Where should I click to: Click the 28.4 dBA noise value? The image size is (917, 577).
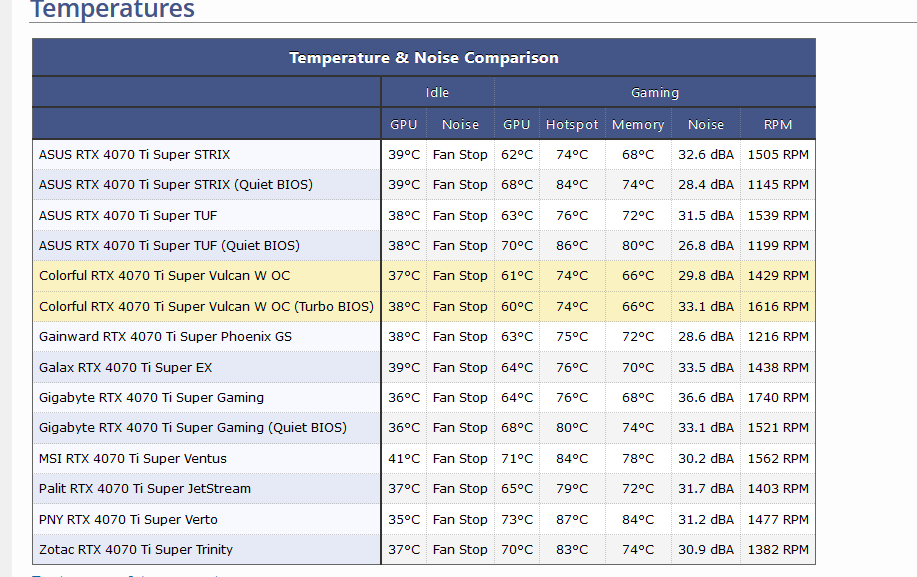click(x=706, y=185)
